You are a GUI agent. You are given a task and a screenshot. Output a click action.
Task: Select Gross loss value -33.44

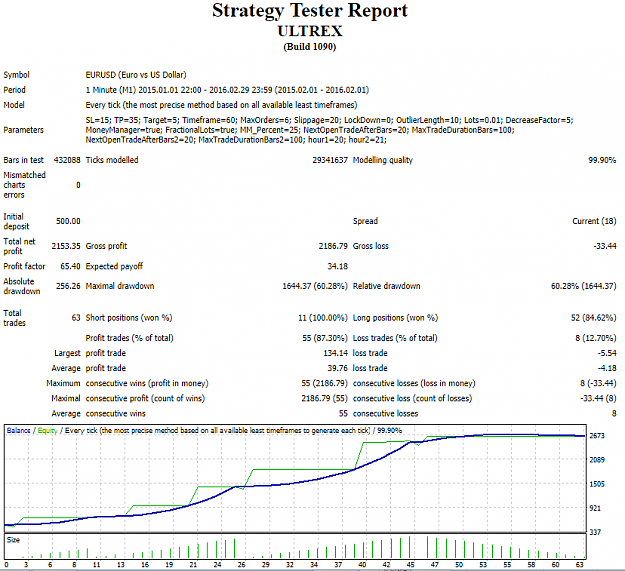pos(605,246)
